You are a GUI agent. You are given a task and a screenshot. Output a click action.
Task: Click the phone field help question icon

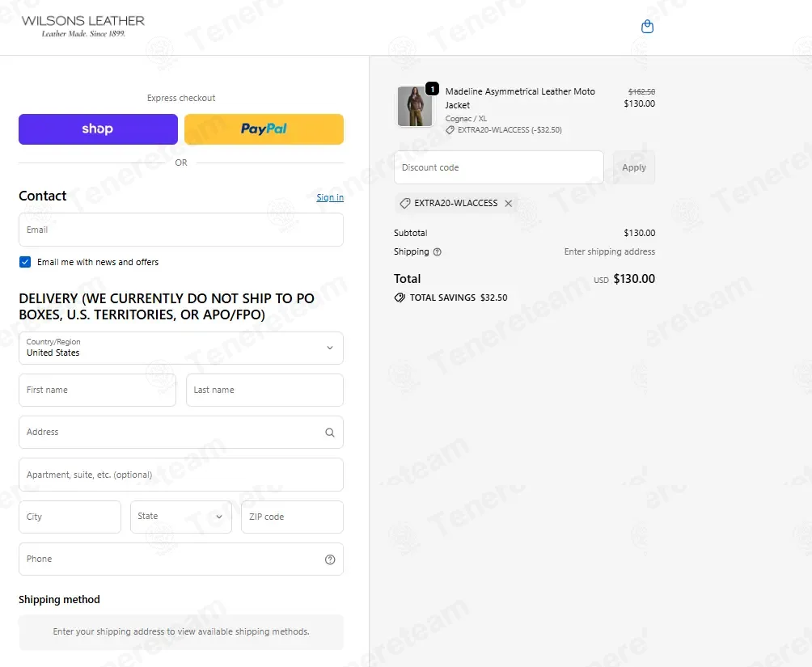tap(330, 559)
